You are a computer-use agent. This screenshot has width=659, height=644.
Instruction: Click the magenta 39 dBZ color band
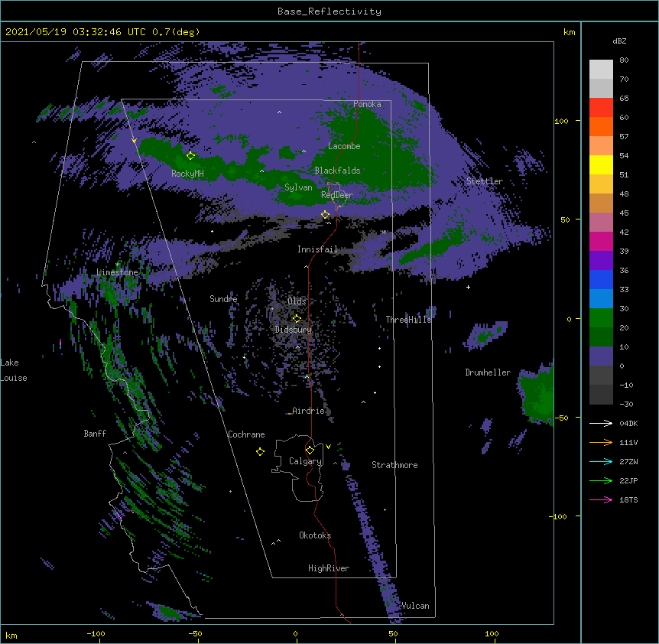[x=601, y=241]
